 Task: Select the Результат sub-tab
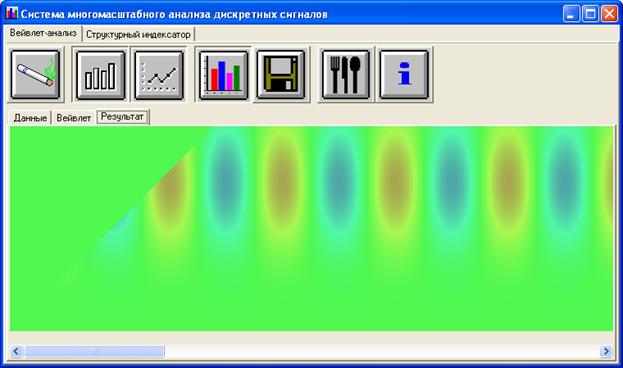pos(122,117)
